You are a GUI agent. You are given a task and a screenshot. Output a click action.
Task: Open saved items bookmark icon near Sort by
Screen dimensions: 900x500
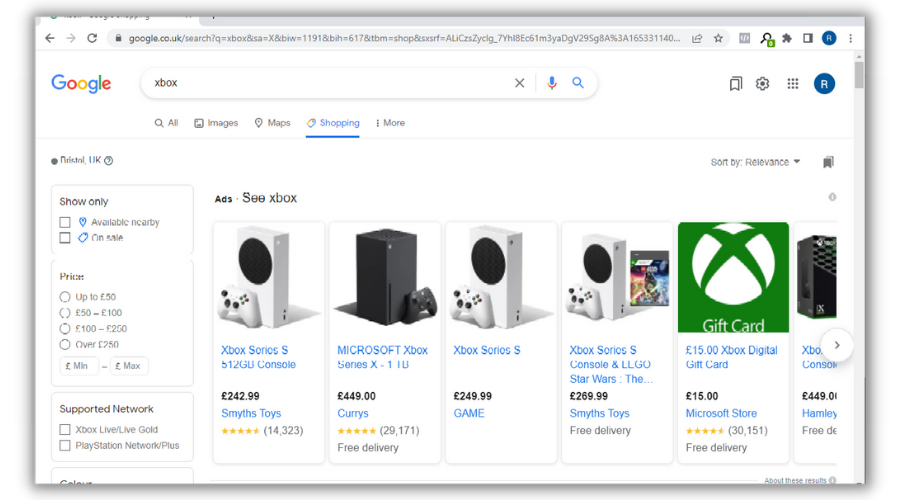tap(828, 162)
